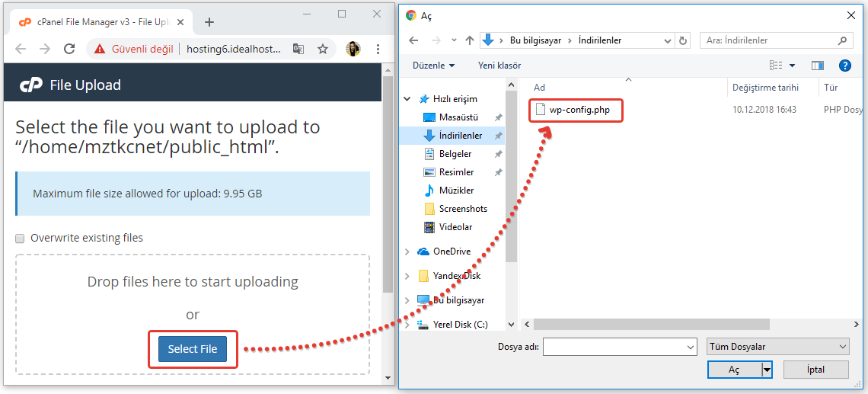Bookmark page with the star icon

tap(323, 49)
